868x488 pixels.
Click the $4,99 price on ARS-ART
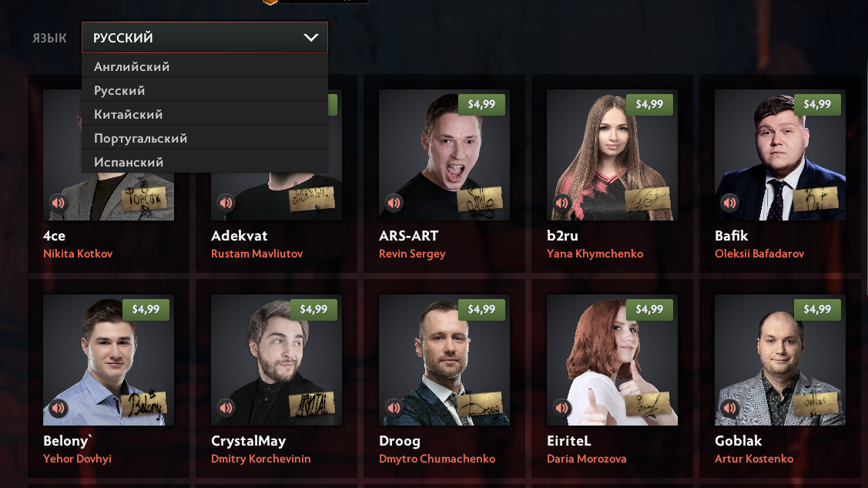tap(481, 104)
